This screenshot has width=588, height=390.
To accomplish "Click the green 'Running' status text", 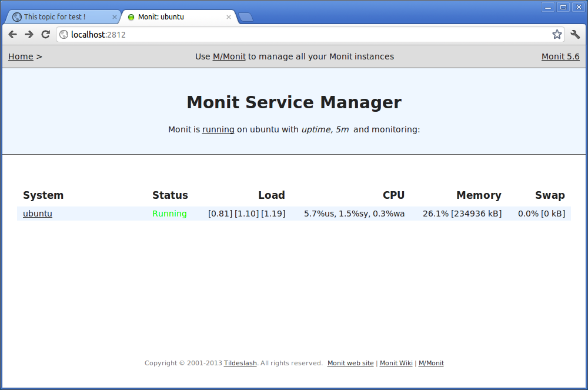I will point(169,214).
